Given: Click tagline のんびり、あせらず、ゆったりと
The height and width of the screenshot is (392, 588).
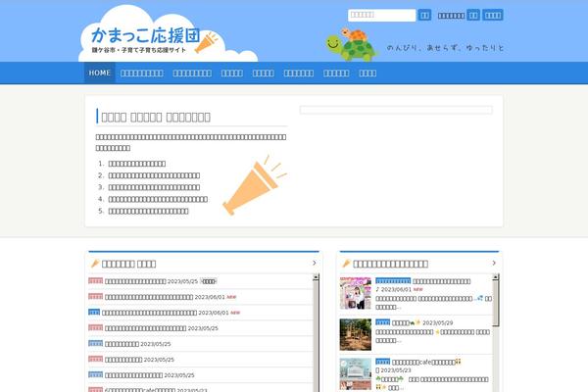Looking at the screenshot, I should [x=446, y=48].
